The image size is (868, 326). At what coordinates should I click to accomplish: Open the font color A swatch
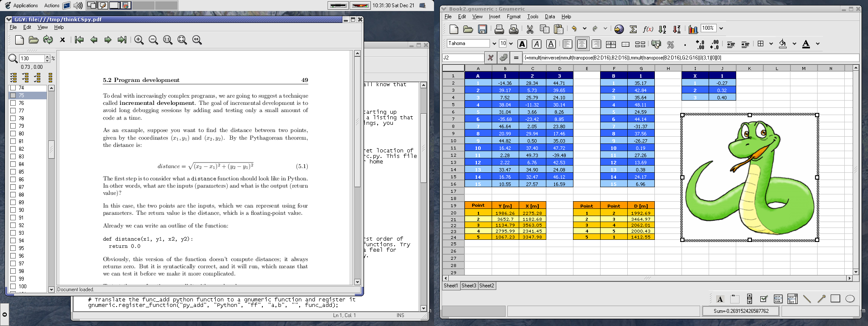pyautogui.click(x=806, y=44)
